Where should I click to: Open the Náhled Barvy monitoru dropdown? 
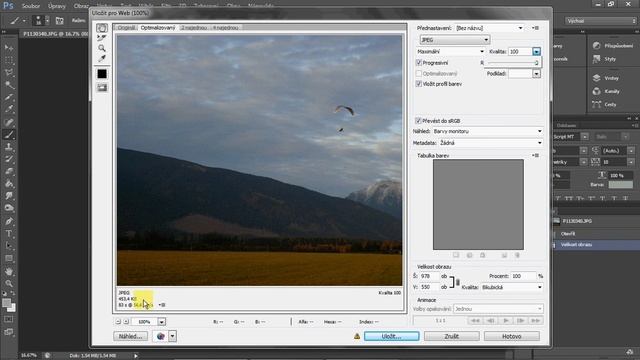tap(487, 131)
